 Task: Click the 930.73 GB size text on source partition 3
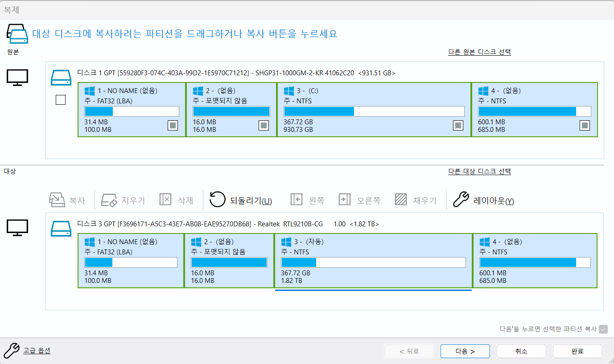coord(298,130)
